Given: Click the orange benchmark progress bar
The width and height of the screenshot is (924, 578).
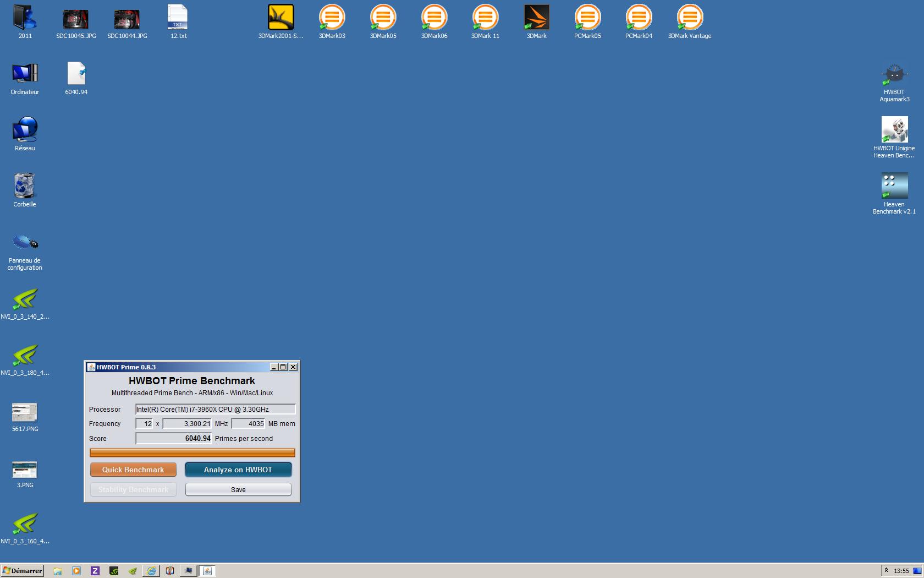Looking at the screenshot, I should pyautogui.click(x=193, y=452).
